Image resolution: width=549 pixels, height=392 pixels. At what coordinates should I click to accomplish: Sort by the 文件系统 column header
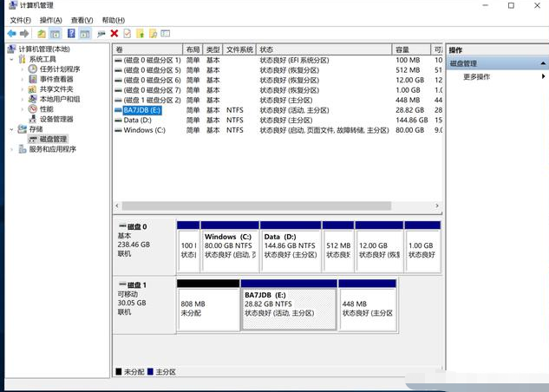coord(239,49)
